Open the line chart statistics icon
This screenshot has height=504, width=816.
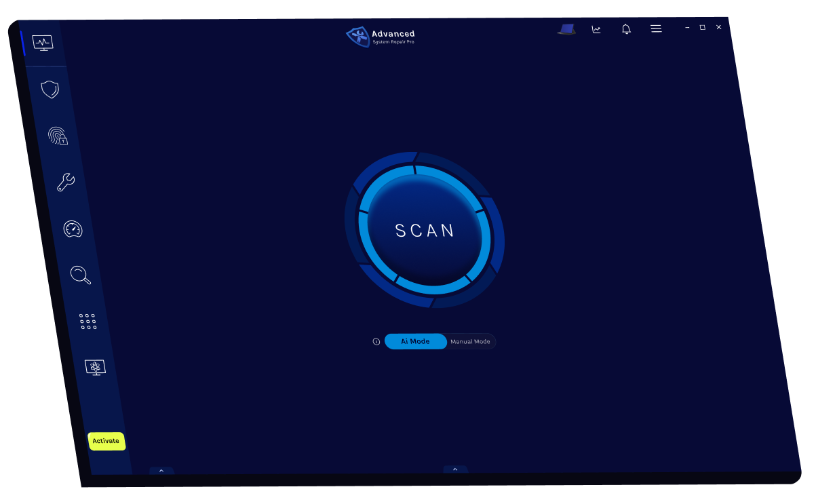click(x=596, y=29)
